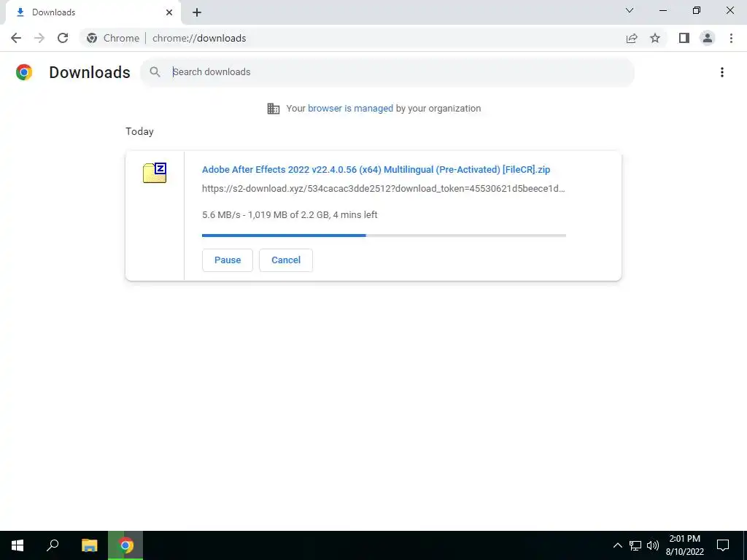Open the Downloads page three-dot actions menu
Screen dimensions: 747x560
(x=722, y=72)
